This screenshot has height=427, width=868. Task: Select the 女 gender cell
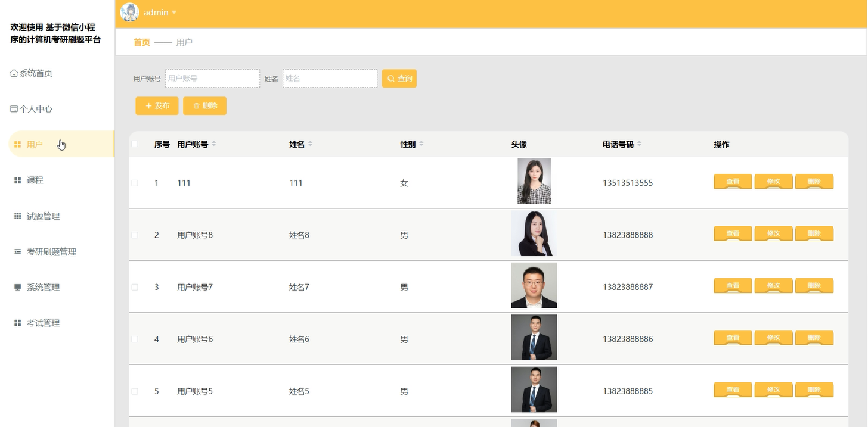[404, 183]
